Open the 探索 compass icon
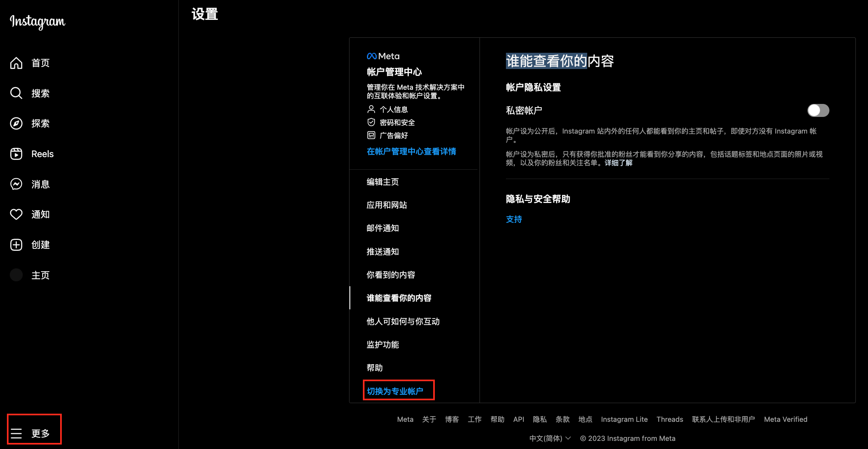 point(16,123)
